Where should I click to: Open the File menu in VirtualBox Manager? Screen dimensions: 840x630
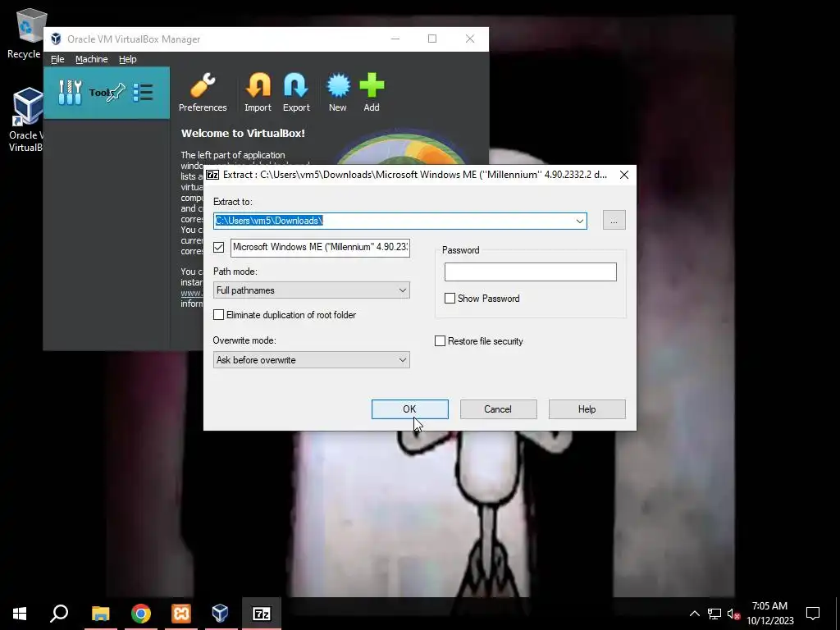pyautogui.click(x=57, y=59)
